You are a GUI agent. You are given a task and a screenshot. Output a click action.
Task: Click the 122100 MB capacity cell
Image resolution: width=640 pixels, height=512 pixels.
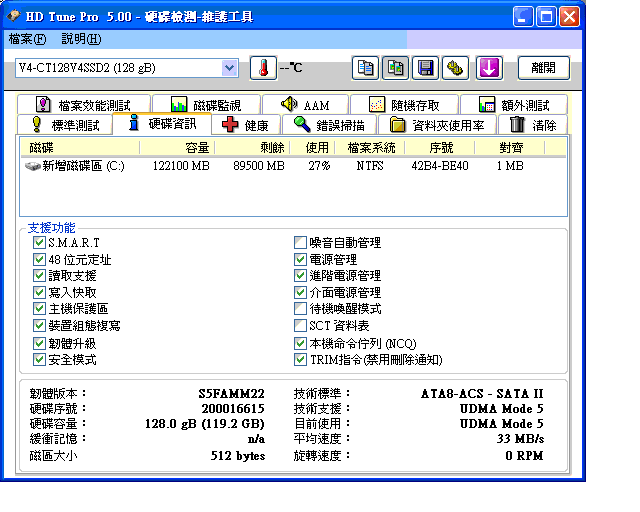coord(181,166)
